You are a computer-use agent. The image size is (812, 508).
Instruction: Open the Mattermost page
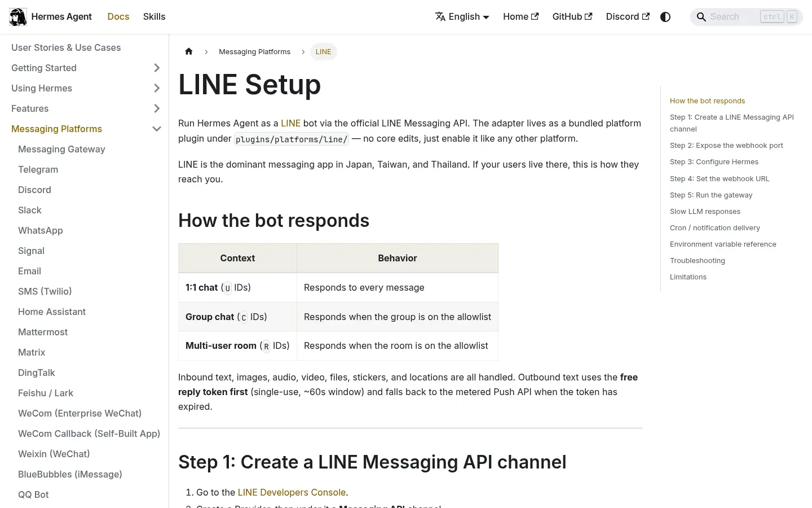43,332
